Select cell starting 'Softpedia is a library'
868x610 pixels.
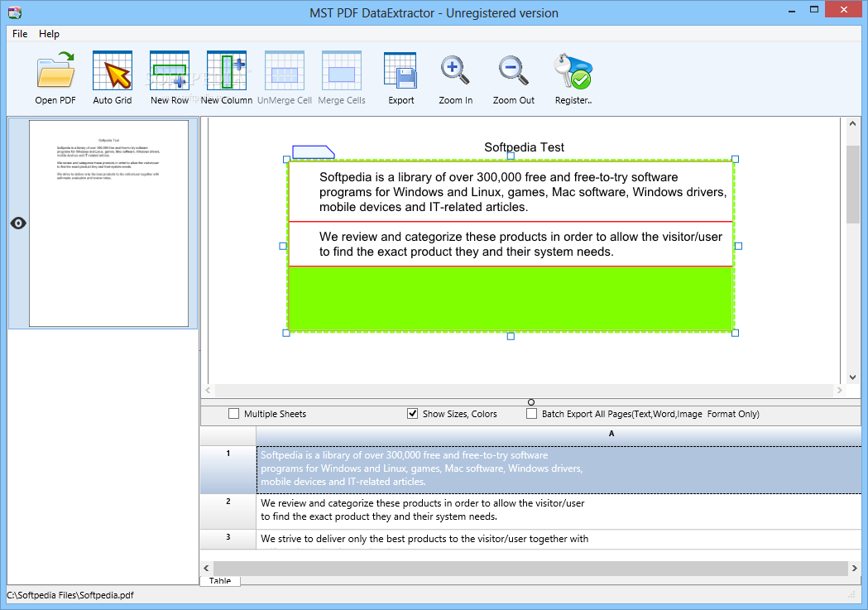(559, 469)
